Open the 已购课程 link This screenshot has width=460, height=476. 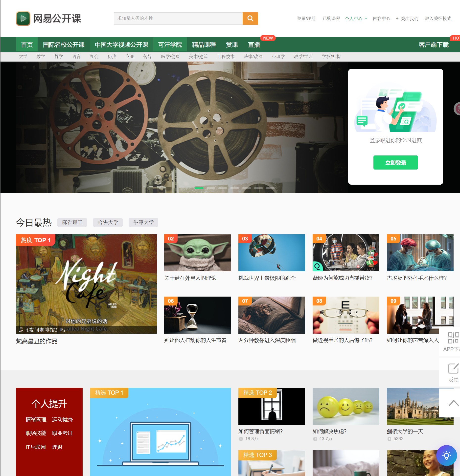(x=331, y=19)
